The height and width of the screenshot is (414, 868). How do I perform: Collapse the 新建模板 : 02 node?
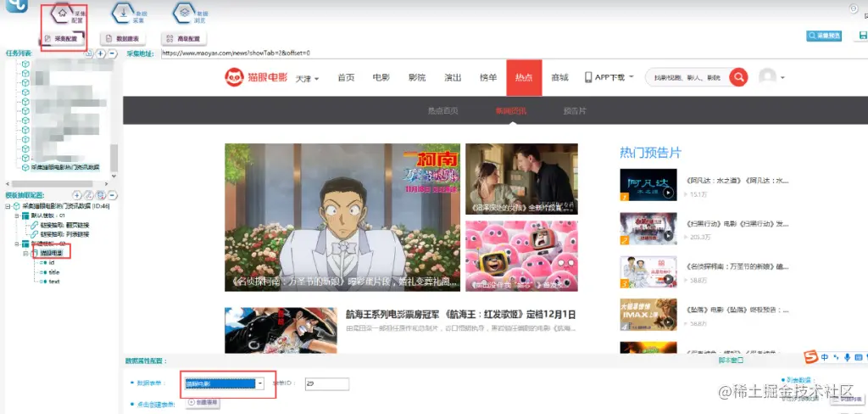pyautogui.click(x=17, y=243)
